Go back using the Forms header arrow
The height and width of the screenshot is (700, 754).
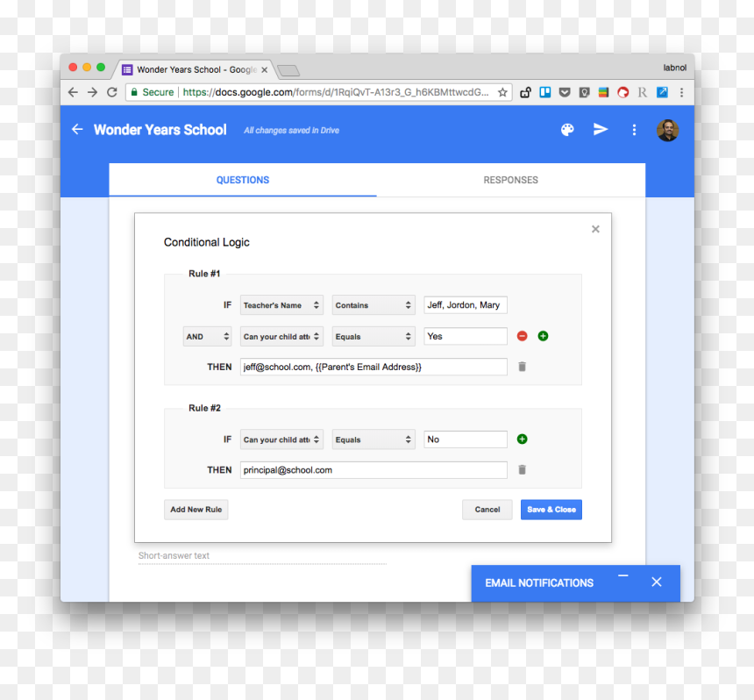77,130
